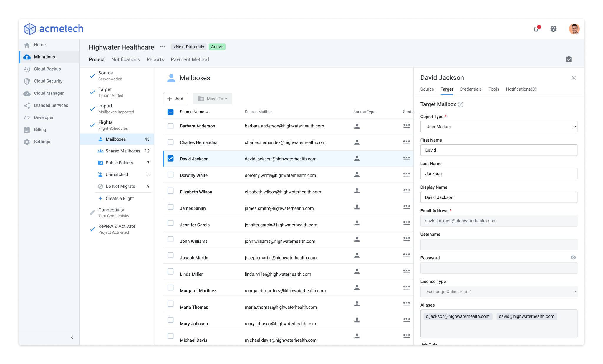Switch to the Credentials tab

coord(471,89)
